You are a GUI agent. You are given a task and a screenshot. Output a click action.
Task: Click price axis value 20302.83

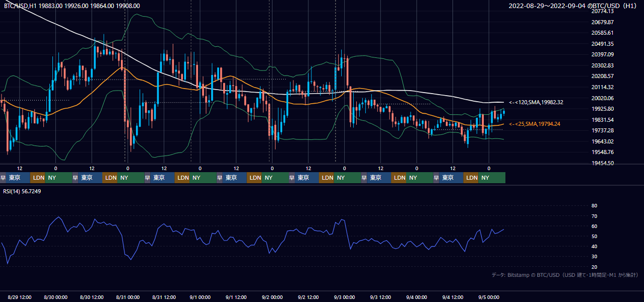click(602, 65)
